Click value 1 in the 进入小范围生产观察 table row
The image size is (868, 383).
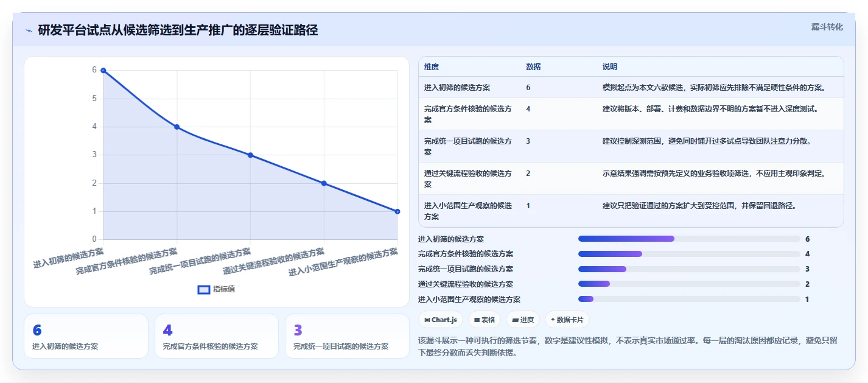click(x=528, y=206)
